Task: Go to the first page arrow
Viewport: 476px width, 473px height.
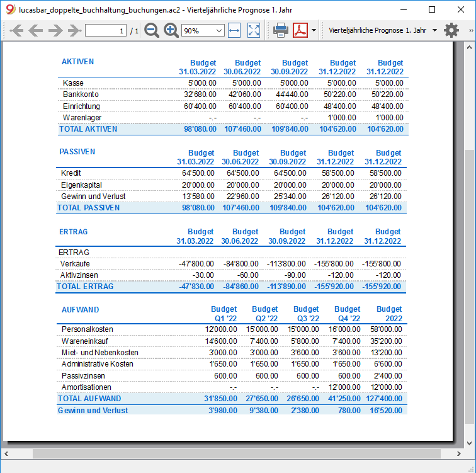Action: pos(16,30)
